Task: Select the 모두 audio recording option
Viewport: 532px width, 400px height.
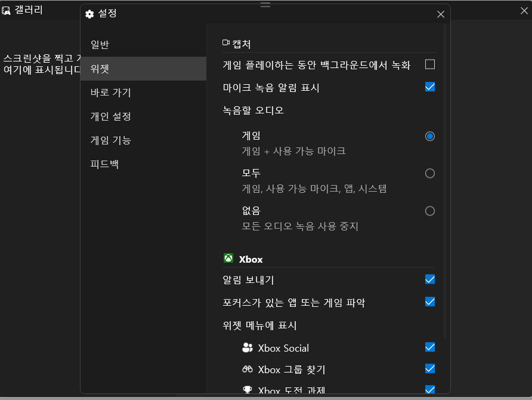Action: pyautogui.click(x=430, y=173)
